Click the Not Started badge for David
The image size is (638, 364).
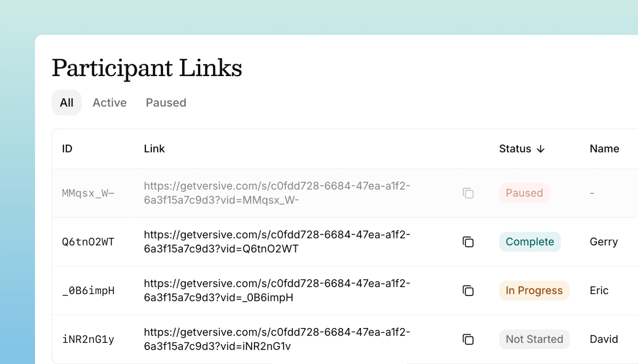pyautogui.click(x=534, y=339)
